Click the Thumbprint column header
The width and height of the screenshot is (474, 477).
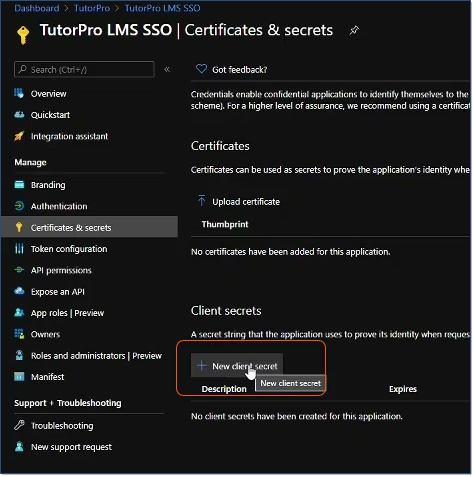[225, 224]
